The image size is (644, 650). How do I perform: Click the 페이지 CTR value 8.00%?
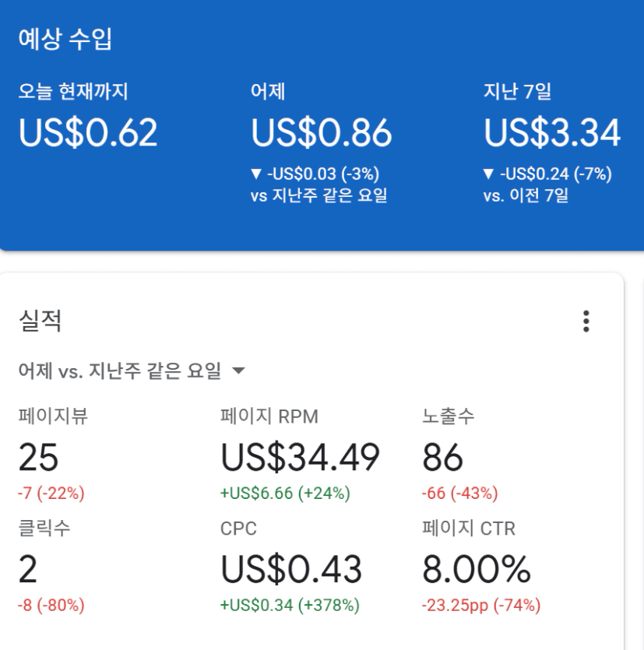point(477,570)
